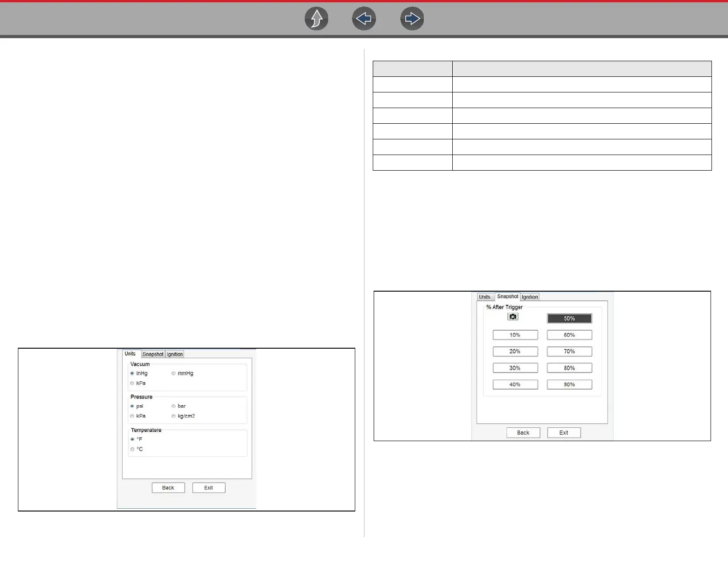Click the % After Trigger label
This screenshot has height=563, width=728.
(x=505, y=307)
